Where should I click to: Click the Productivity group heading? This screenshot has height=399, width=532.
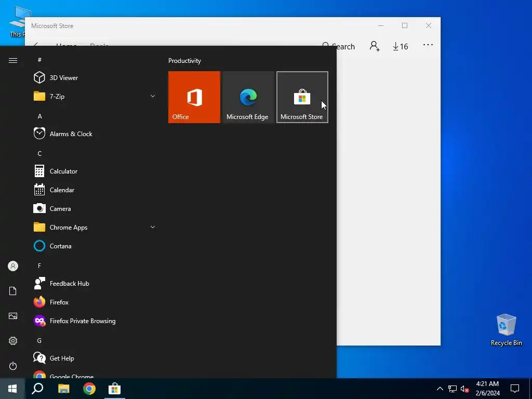184,61
